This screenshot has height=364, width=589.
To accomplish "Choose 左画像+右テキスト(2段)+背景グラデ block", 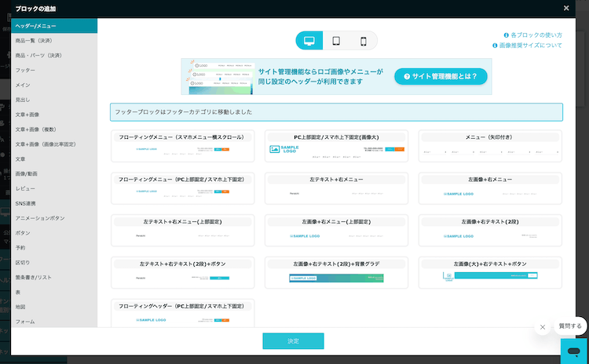I will pyautogui.click(x=336, y=273).
